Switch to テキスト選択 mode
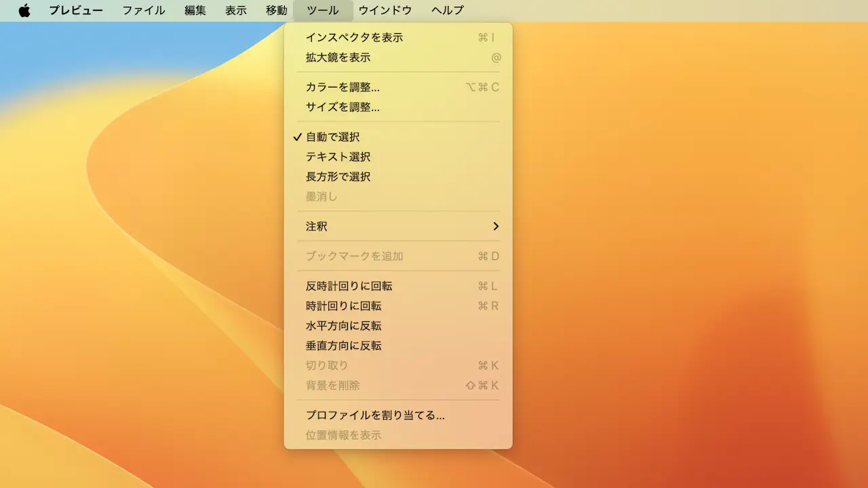This screenshot has height=488, width=868. click(x=398, y=157)
